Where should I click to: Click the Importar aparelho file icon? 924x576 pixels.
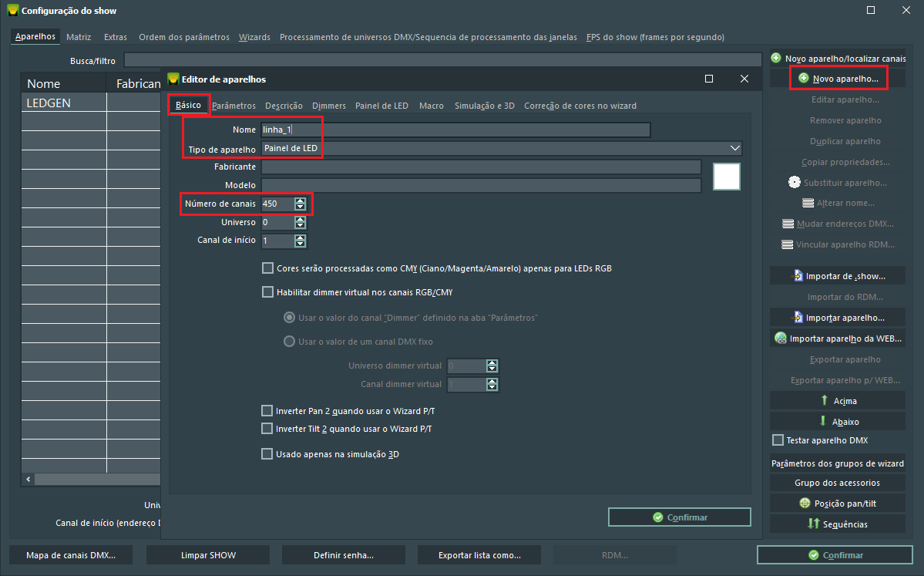pos(798,318)
